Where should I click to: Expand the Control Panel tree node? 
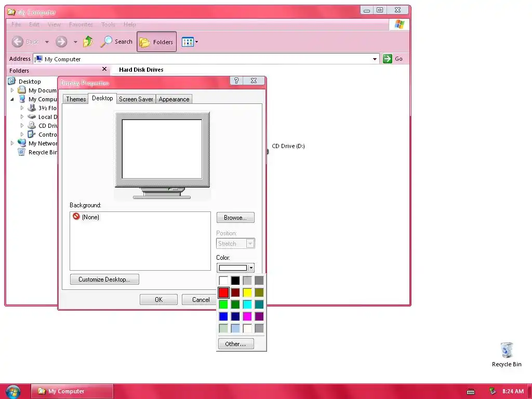(x=22, y=135)
